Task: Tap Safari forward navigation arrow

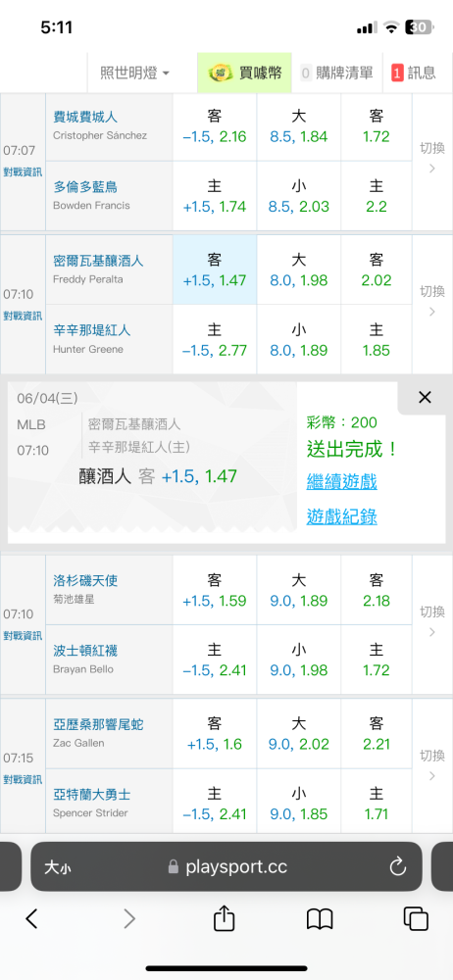Action: click(x=128, y=918)
